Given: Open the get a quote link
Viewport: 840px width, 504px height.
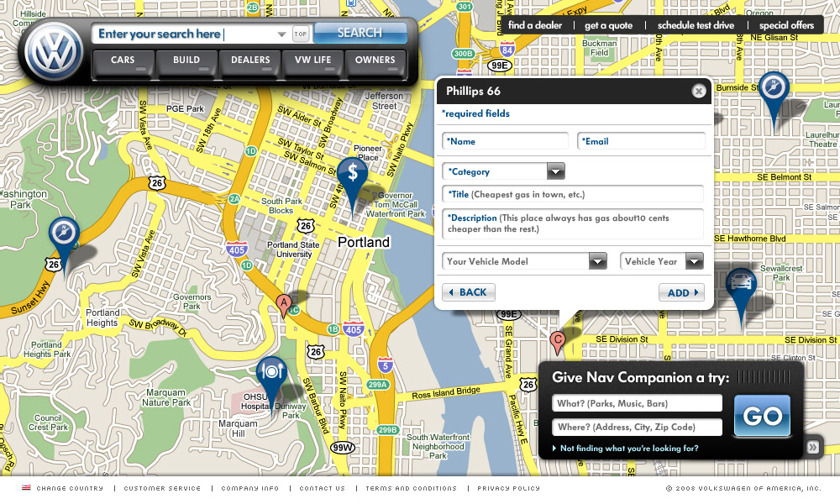Looking at the screenshot, I should [x=608, y=26].
